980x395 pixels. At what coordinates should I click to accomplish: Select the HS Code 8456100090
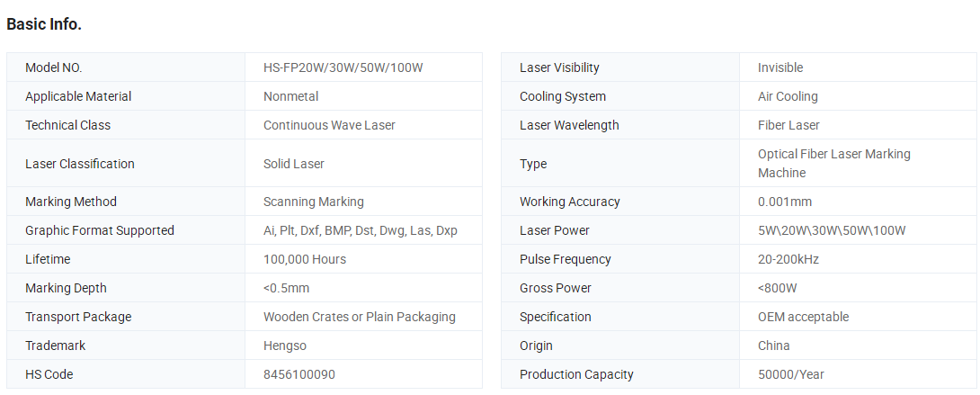click(299, 373)
